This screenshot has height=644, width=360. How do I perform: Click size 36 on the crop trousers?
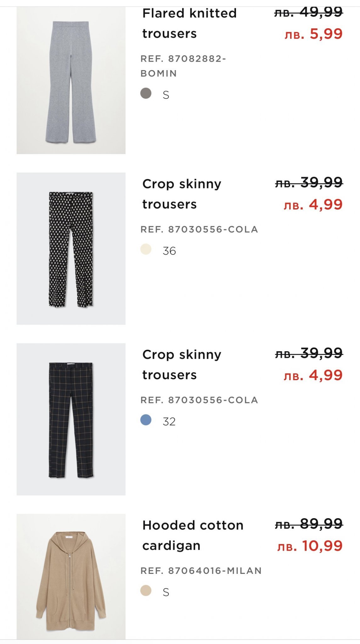[x=169, y=251]
